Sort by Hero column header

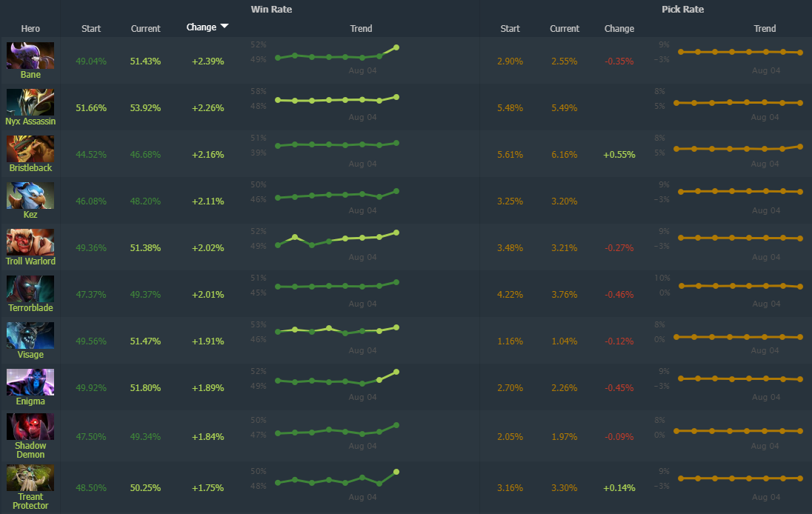30,28
